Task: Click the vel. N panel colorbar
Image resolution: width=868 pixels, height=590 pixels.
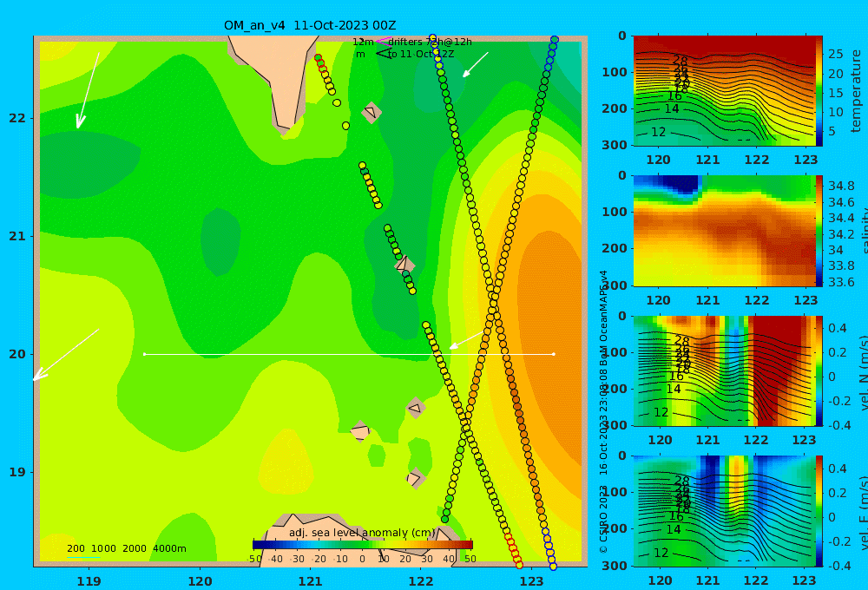Action: [819, 370]
